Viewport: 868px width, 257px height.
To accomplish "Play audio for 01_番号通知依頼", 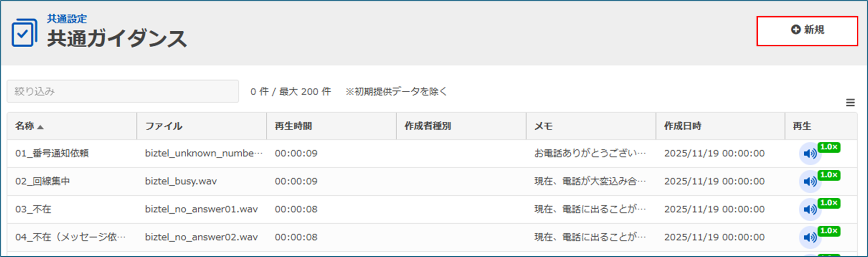I will (x=810, y=154).
